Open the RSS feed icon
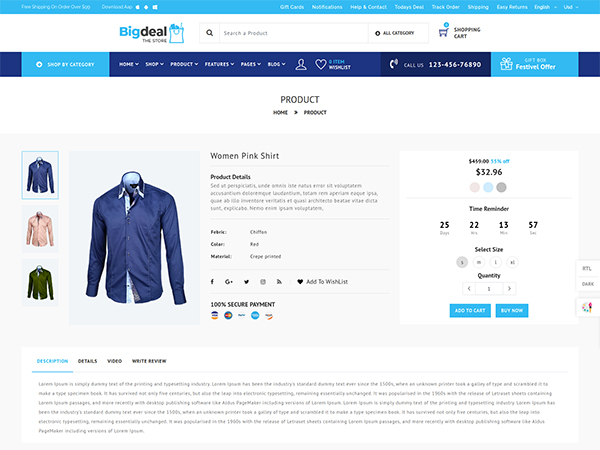Screen dimensions: 600x450 279,282
